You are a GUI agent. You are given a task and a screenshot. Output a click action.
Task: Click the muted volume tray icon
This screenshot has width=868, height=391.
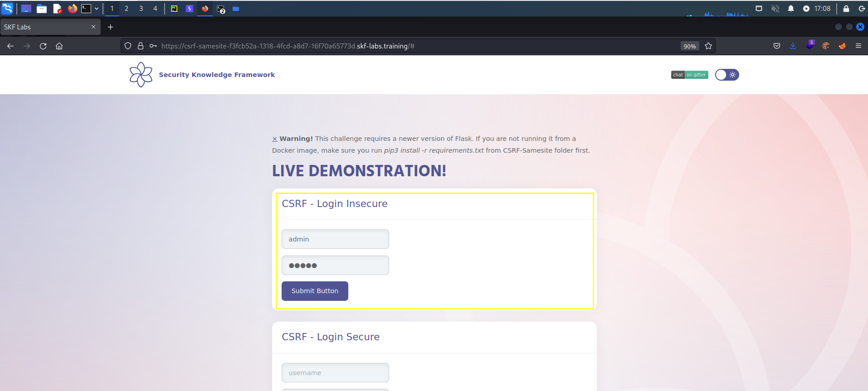(775, 9)
